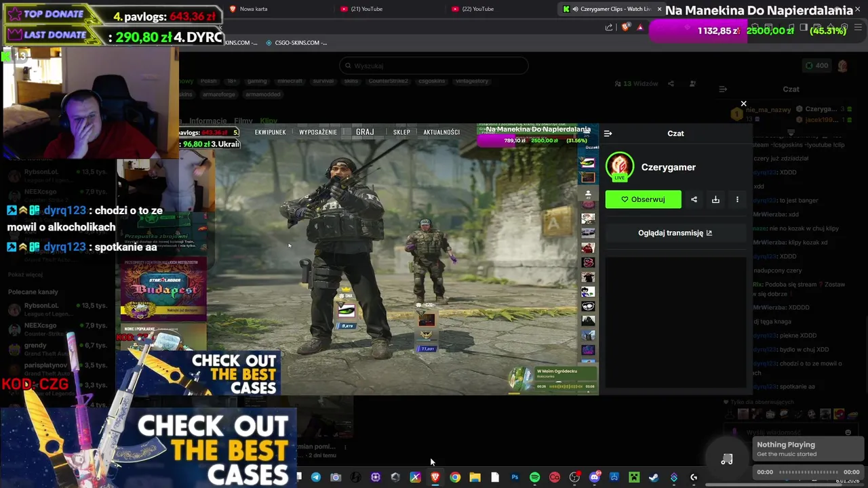
Task: Click the gaming tag chip
Action: 256,81
